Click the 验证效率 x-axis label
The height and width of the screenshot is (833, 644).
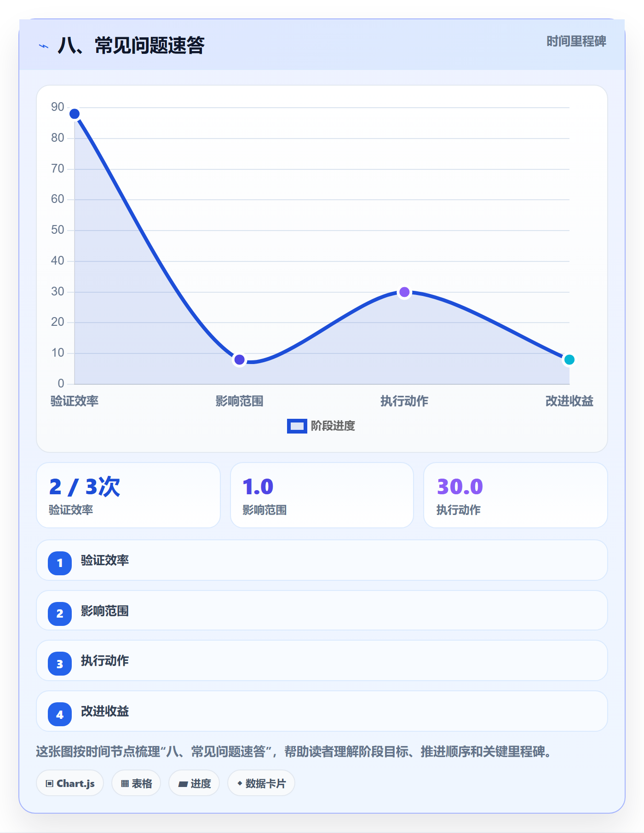click(75, 401)
